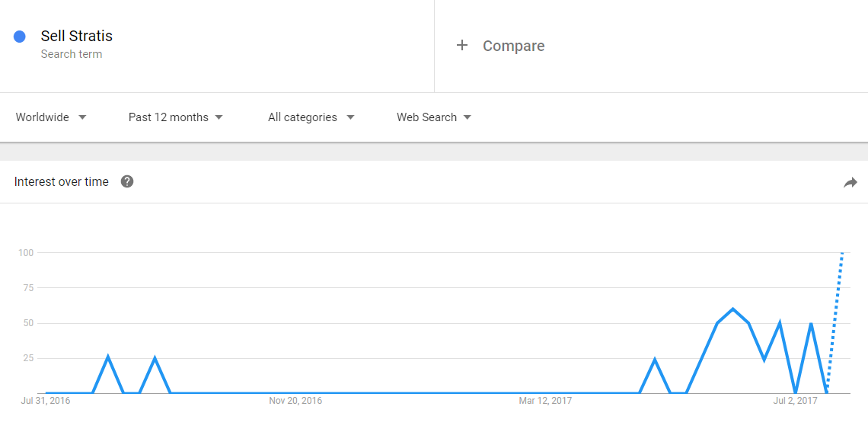Click the plus icon beside Compare
This screenshot has width=868, height=429.
click(x=461, y=46)
